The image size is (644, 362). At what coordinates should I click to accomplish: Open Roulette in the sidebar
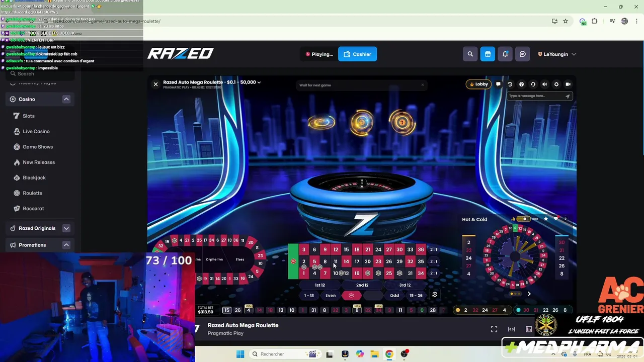[32, 193]
